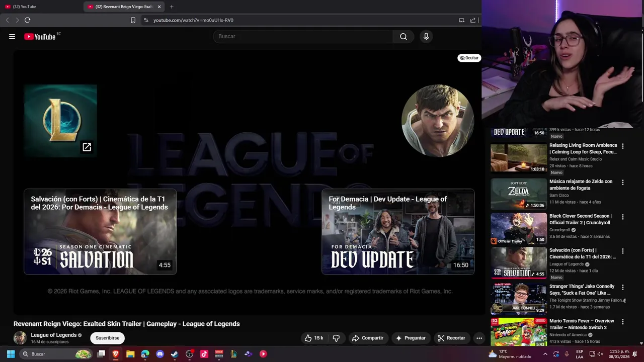Image resolution: width=644 pixels, height=362 pixels.
Task: Toggle system volume mute icon
Action: (x=599, y=354)
